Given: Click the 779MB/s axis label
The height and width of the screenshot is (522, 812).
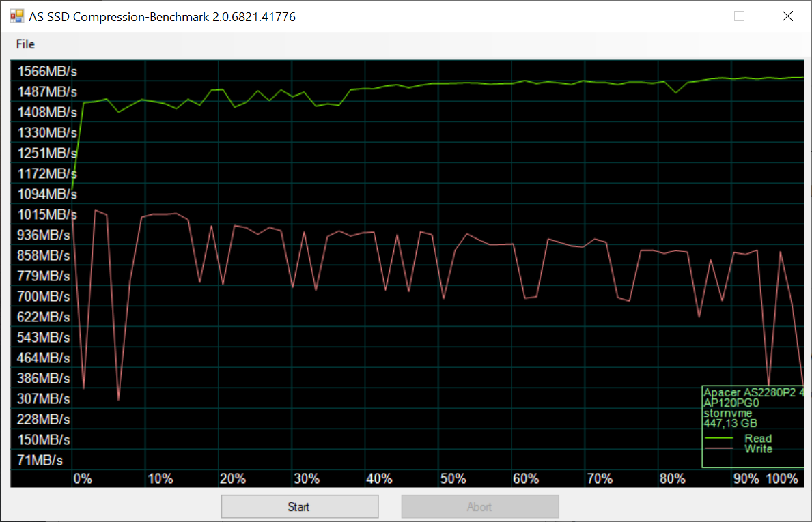Looking at the screenshot, I should [44, 276].
